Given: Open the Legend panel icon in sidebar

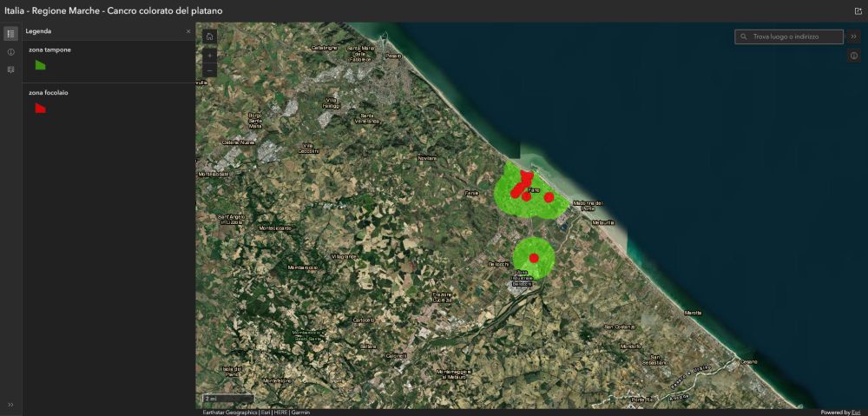Looking at the screenshot, I should click(10, 35).
